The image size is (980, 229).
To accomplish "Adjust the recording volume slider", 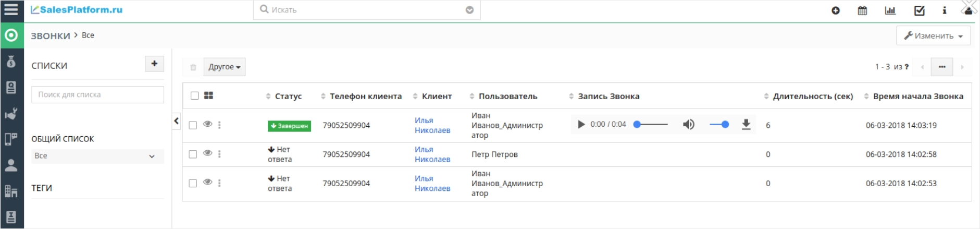I will pos(719,124).
